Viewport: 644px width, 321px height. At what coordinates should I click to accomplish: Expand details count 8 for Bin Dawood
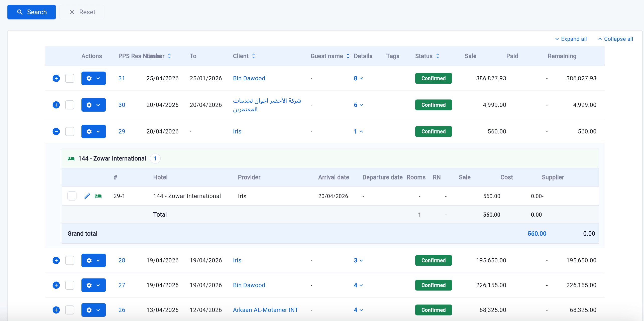pos(358,78)
